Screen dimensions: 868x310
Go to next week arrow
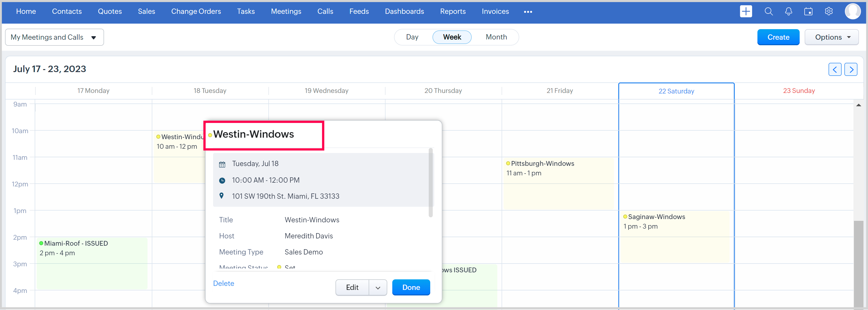point(851,69)
